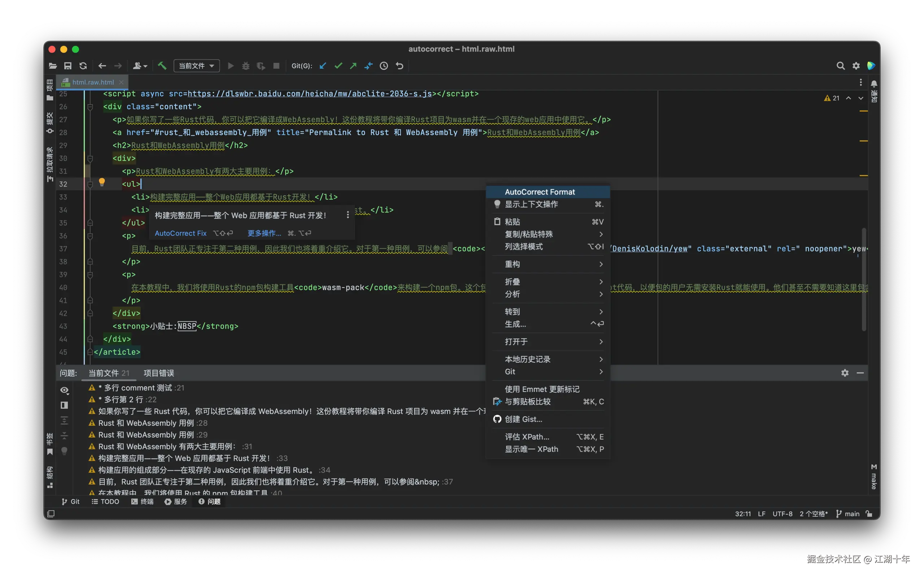This screenshot has height=578, width=924.
Task: Click the Git commit checkmark icon
Action: pyautogui.click(x=338, y=66)
